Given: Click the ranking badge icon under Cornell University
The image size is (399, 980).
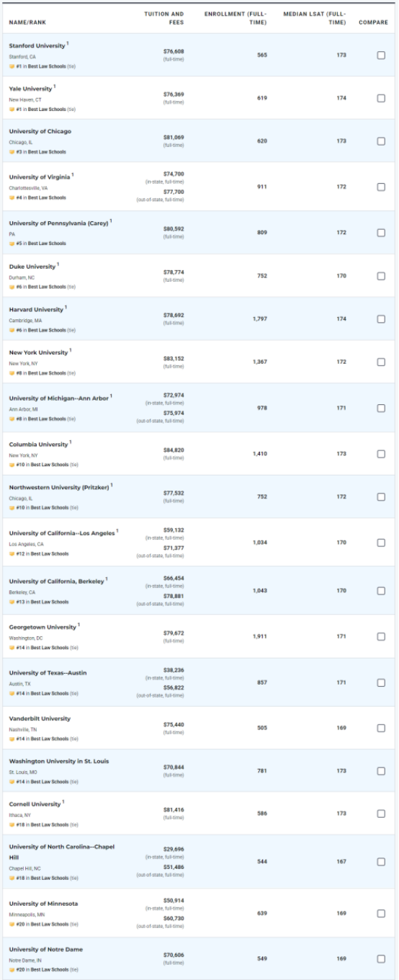Looking at the screenshot, I should 12,824.
